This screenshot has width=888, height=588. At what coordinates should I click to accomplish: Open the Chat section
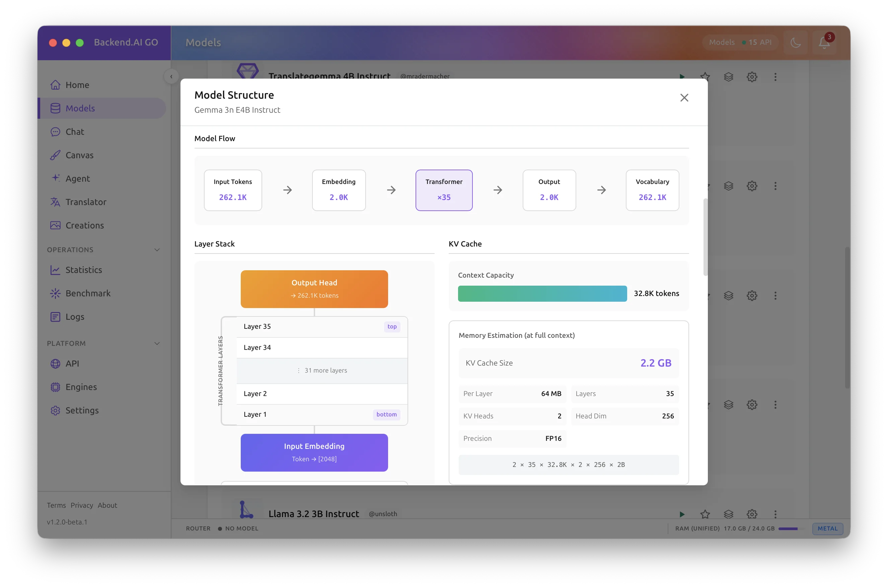coord(74,132)
